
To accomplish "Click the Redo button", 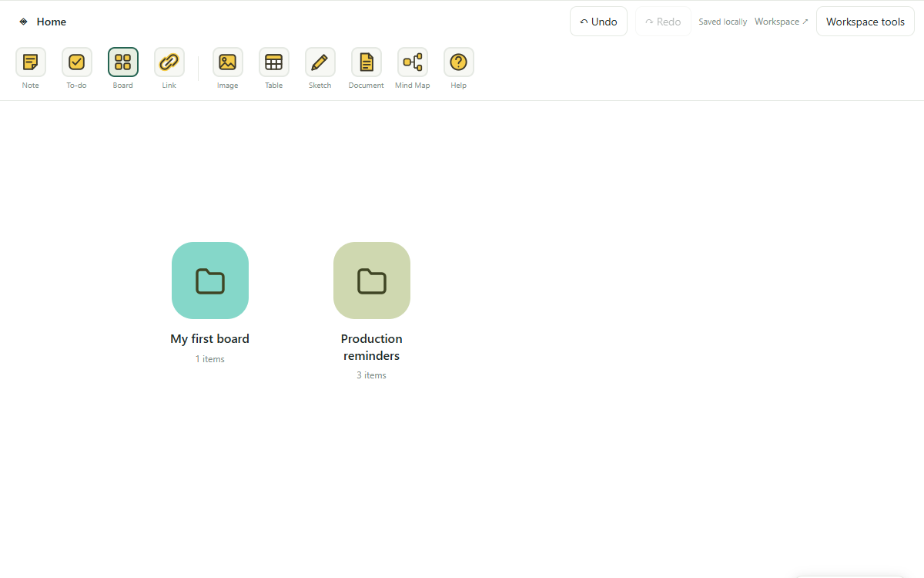I will pos(663,22).
